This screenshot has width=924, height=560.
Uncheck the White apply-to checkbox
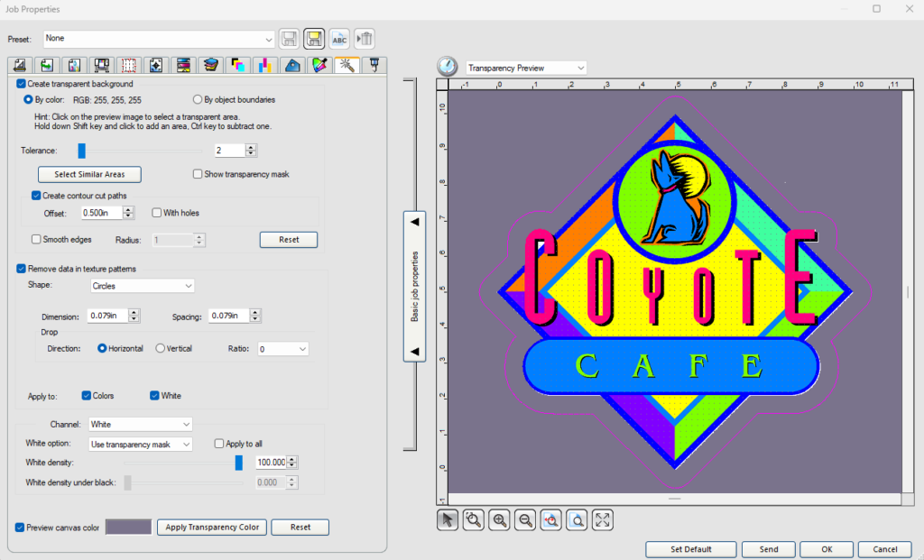(154, 396)
